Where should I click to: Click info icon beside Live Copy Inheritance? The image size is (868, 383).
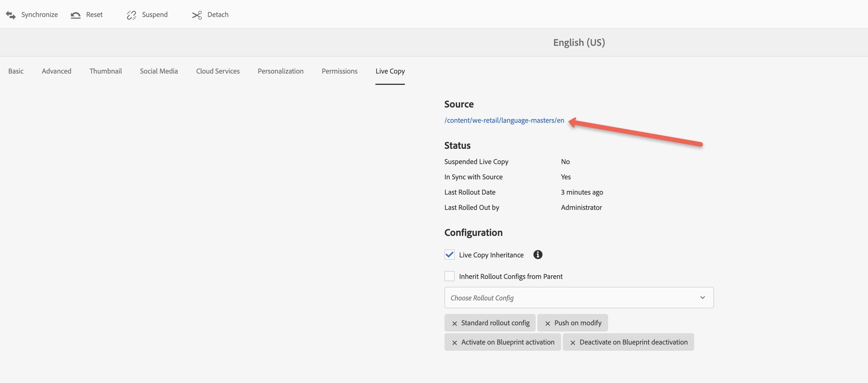pos(538,255)
